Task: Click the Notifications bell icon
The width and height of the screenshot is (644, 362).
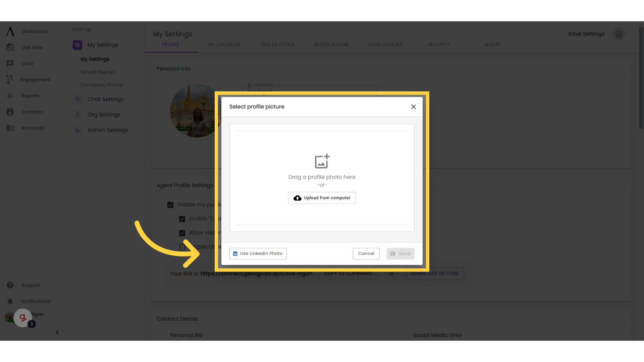Action: pyautogui.click(x=10, y=301)
